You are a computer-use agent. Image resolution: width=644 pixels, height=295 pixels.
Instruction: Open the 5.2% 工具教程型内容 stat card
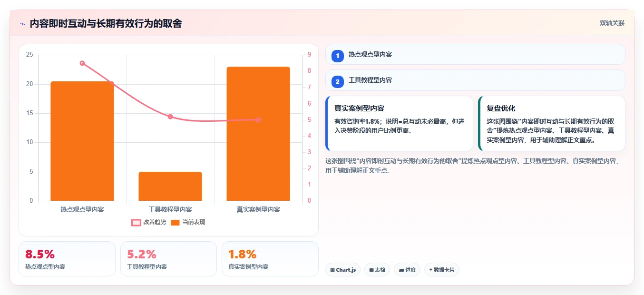pyautogui.click(x=168, y=259)
